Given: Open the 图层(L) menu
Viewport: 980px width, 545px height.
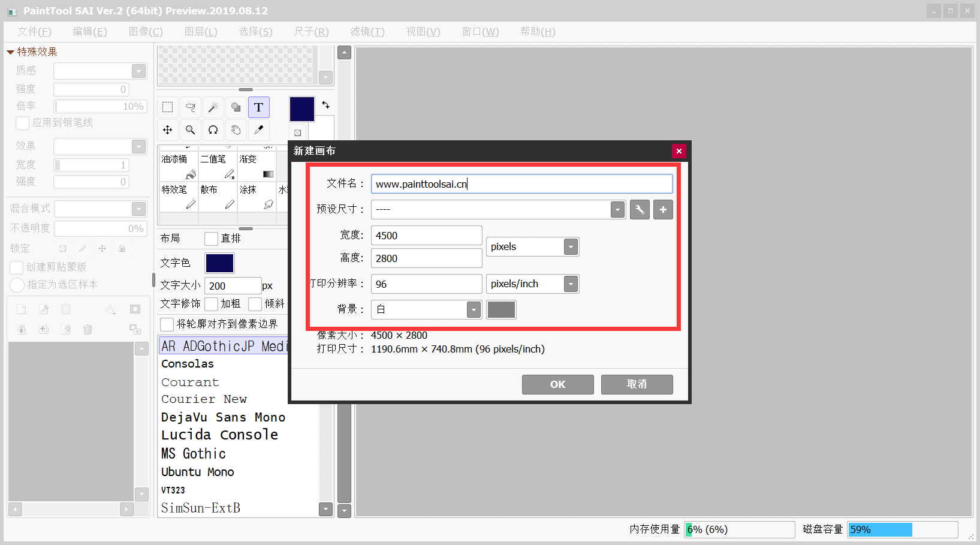Looking at the screenshot, I should (201, 32).
